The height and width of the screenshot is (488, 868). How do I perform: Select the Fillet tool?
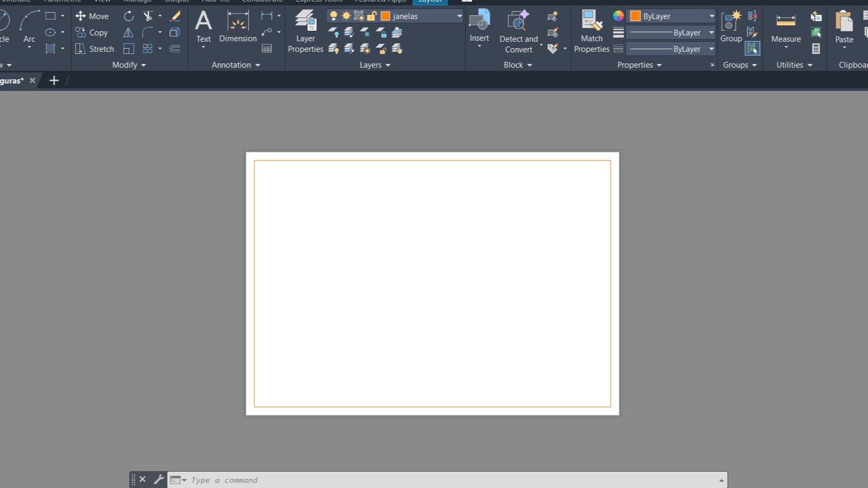click(148, 32)
